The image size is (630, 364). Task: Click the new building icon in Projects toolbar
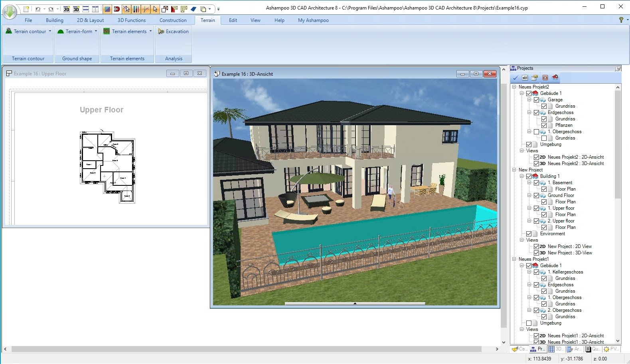click(555, 77)
